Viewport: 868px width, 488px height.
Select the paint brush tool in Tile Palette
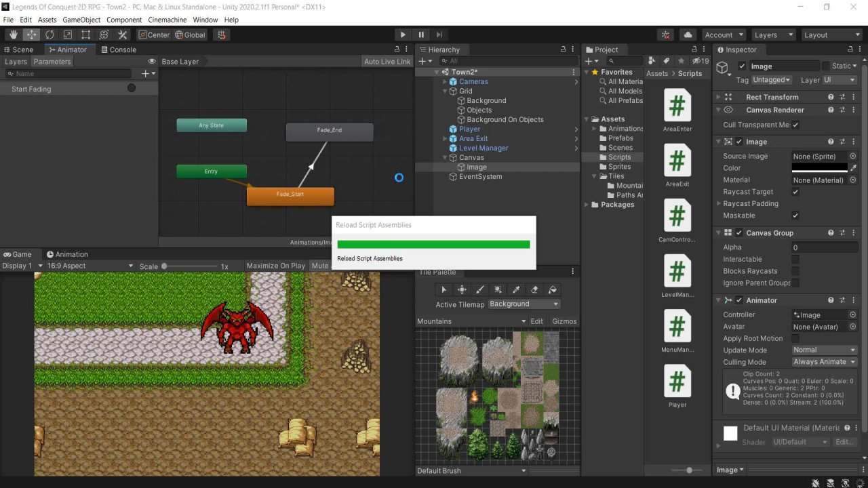click(x=480, y=289)
